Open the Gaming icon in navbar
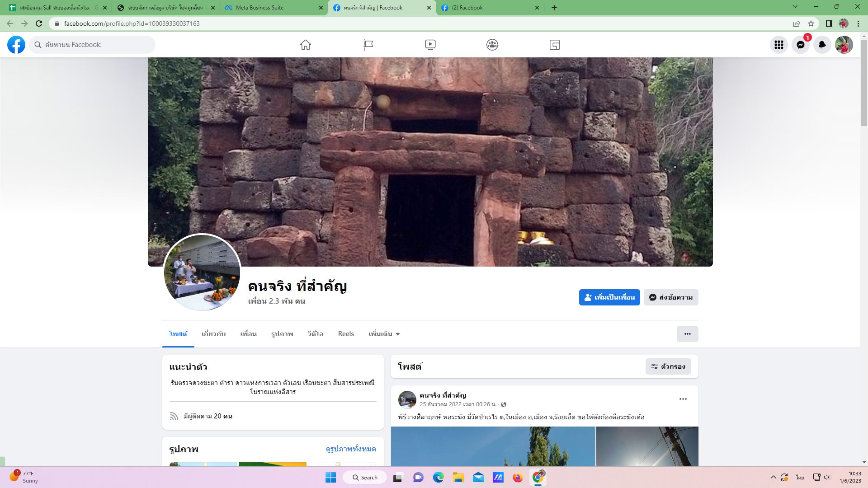 click(x=554, y=45)
